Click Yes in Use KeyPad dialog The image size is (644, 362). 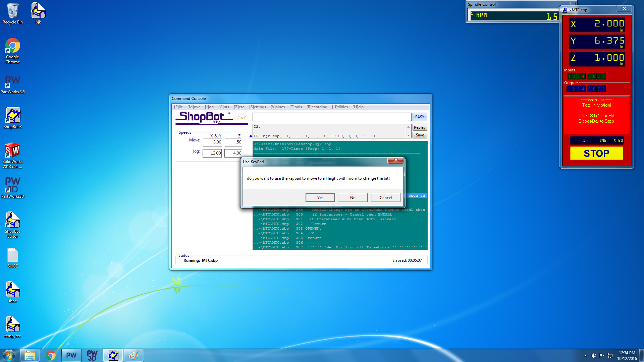(x=320, y=198)
